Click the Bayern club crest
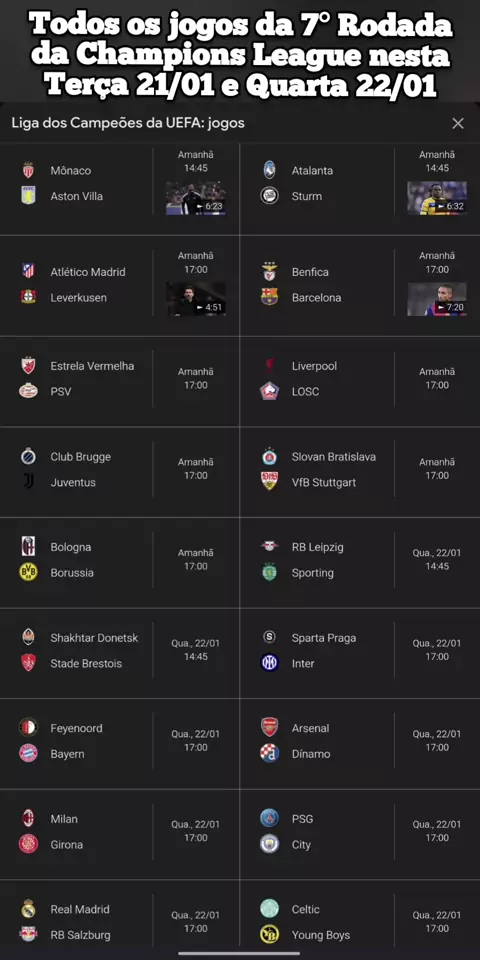The height and width of the screenshot is (960, 480). pos(28,754)
